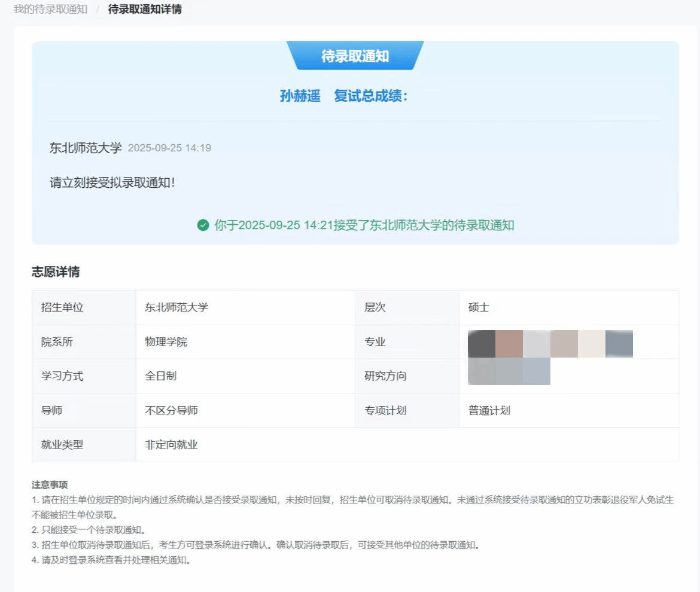Click the 复试总成绩 label
This screenshot has width=700, height=592.
(370, 96)
